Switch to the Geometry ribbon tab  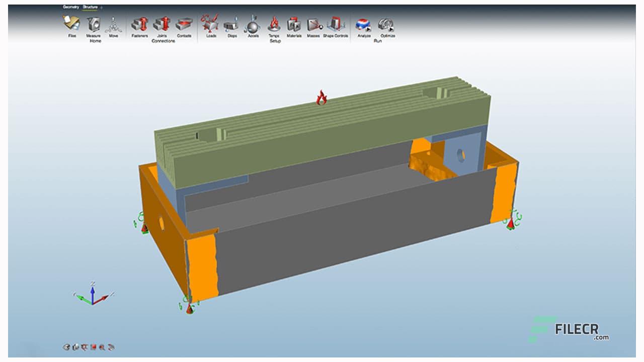click(x=71, y=7)
